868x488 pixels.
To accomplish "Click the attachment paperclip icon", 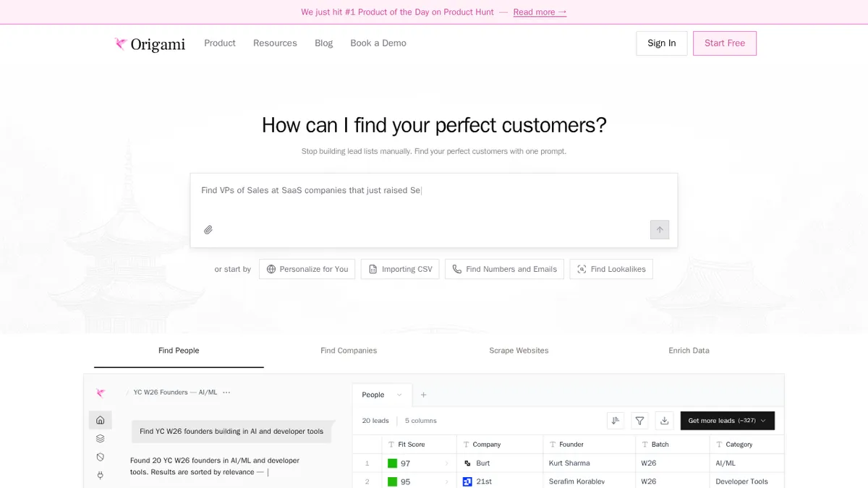I will tap(208, 230).
